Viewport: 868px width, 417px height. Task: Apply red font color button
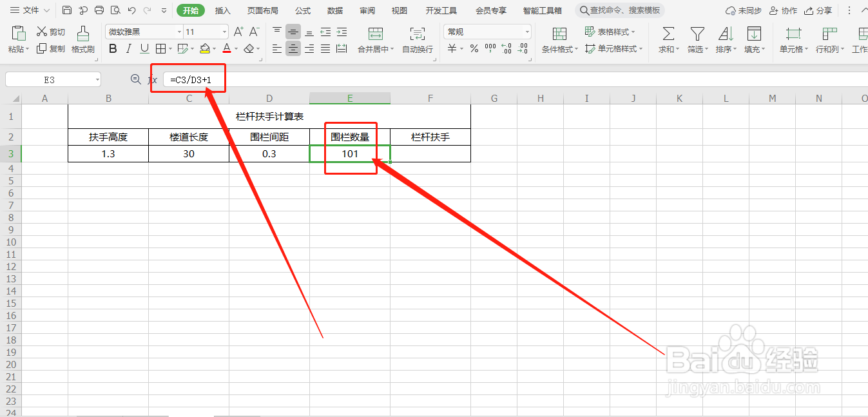[x=226, y=48]
